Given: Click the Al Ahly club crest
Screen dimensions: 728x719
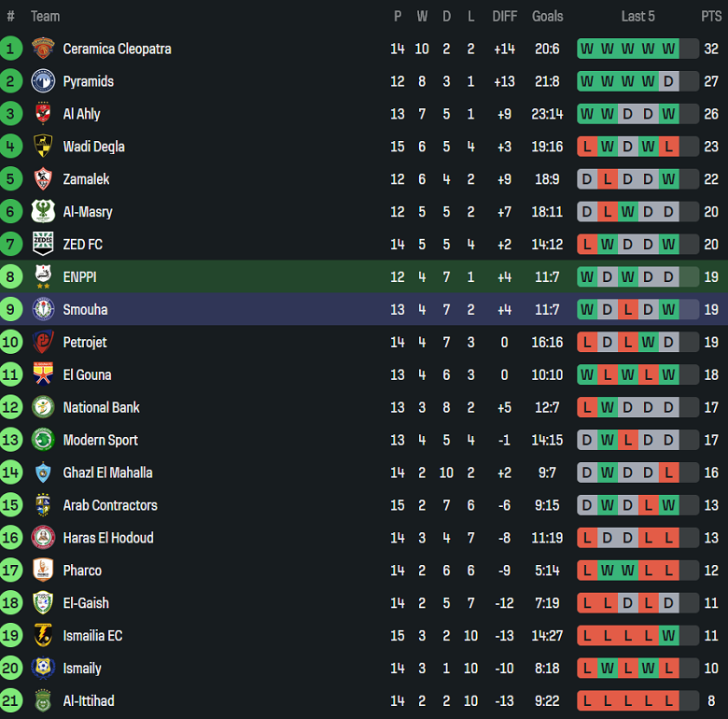Looking at the screenshot, I should click(x=43, y=114).
